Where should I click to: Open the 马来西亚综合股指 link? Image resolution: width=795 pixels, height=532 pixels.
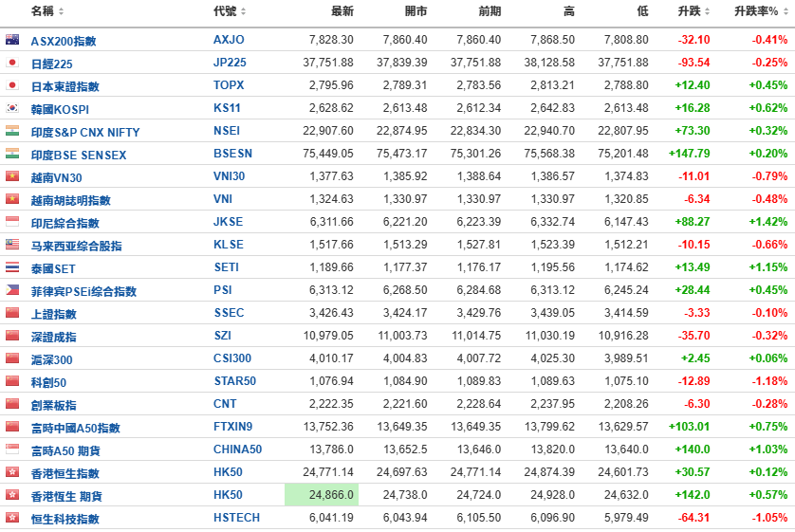click(76, 247)
